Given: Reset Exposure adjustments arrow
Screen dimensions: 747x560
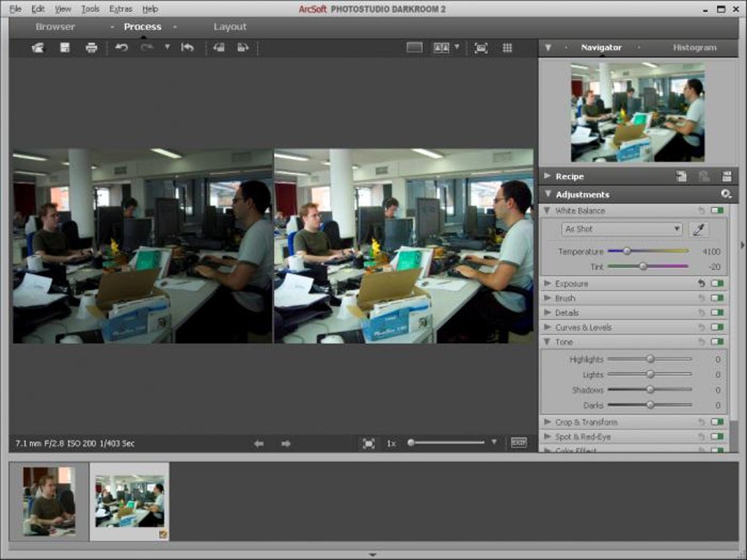Looking at the screenshot, I should point(702,283).
